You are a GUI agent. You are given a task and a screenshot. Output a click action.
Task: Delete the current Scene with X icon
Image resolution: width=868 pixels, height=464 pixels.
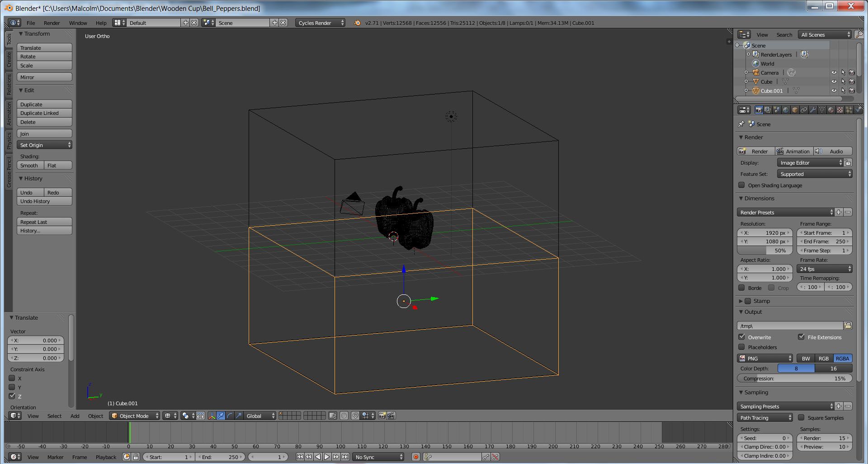(x=283, y=23)
